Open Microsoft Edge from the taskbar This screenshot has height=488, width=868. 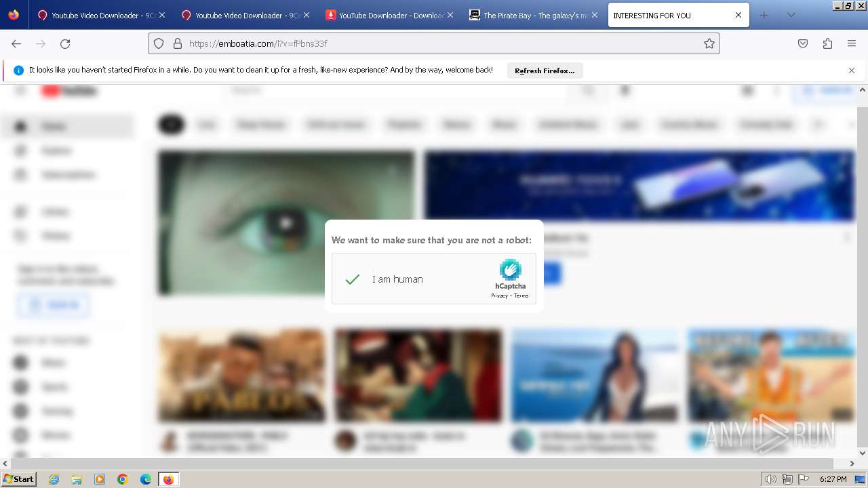point(146,479)
